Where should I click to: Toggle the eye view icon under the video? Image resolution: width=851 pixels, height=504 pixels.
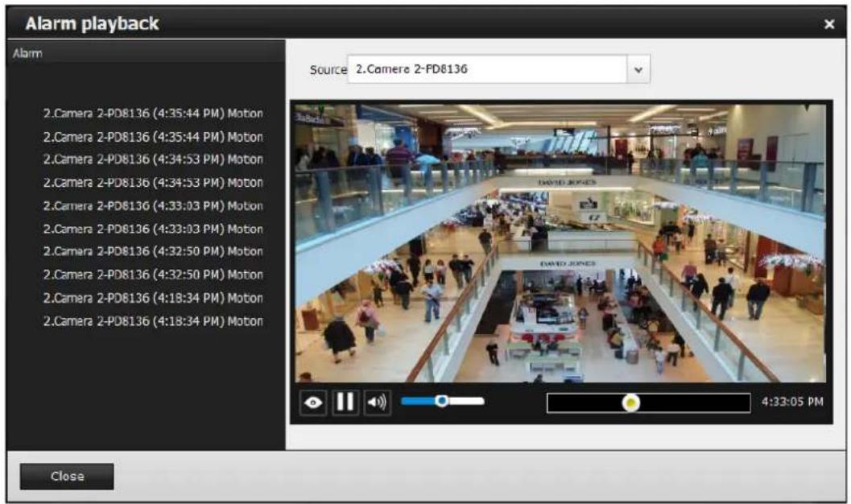point(313,403)
